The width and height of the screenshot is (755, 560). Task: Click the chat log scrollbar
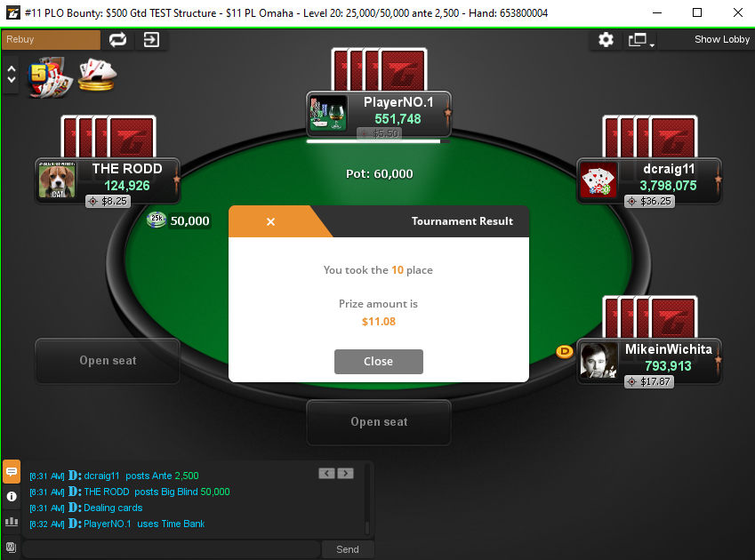[367, 500]
